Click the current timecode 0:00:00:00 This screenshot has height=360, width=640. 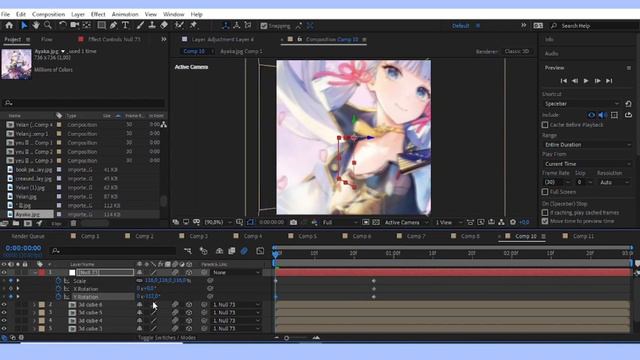[23, 248]
